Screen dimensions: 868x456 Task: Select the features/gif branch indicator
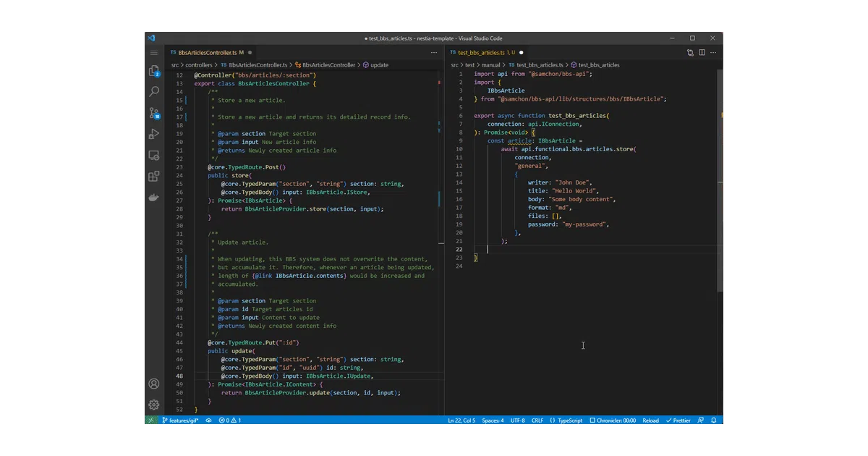(180, 420)
